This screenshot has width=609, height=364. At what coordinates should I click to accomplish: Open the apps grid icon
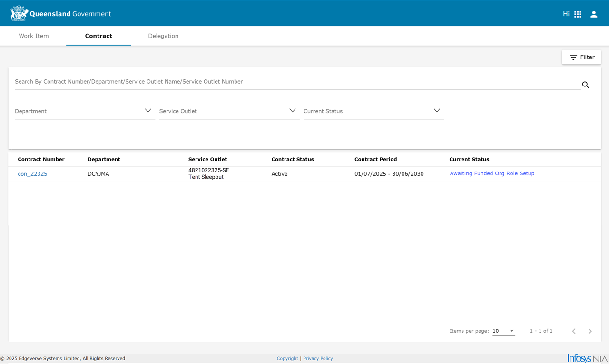(578, 14)
